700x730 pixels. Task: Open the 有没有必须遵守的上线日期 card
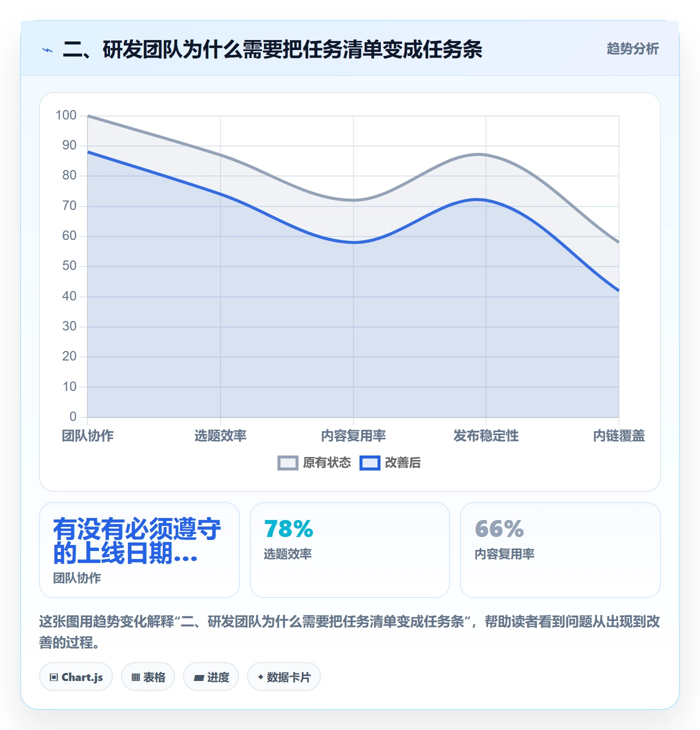pos(139,550)
